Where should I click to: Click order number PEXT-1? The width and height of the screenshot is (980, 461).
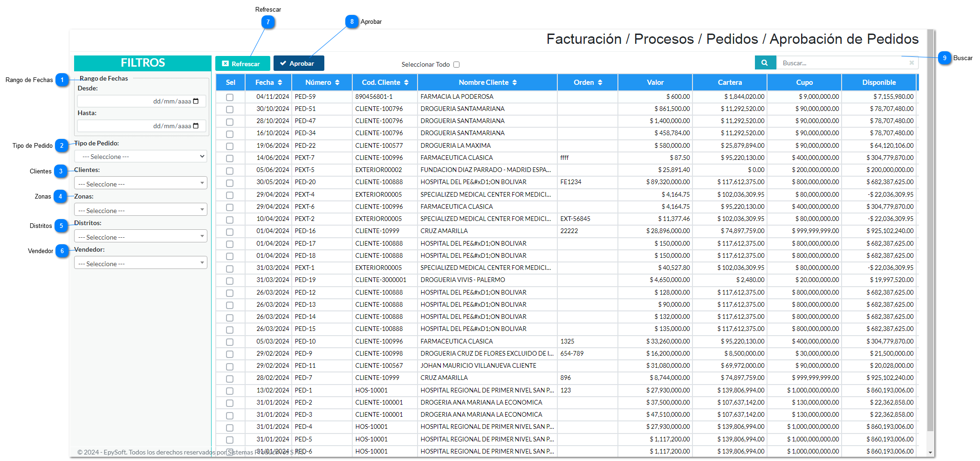(304, 268)
